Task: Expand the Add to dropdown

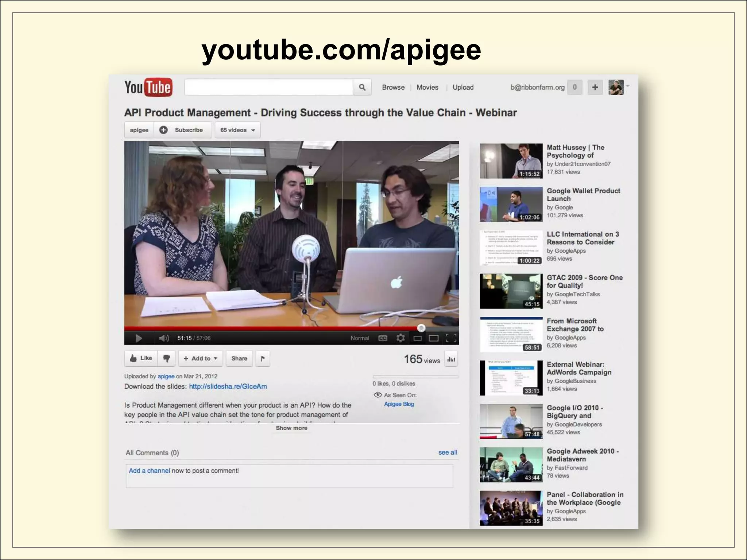Action: click(x=200, y=358)
